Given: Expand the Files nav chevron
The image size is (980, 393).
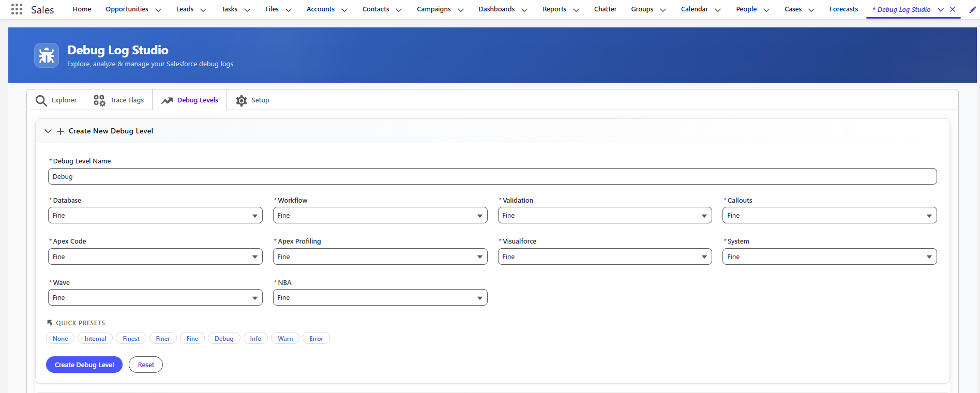Looking at the screenshot, I should (x=289, y=10).
